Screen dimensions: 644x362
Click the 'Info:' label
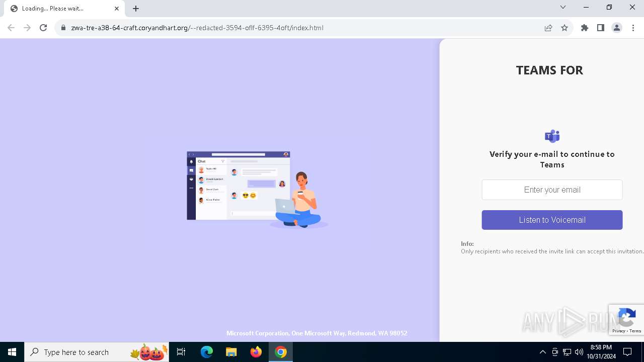(467, 244)
